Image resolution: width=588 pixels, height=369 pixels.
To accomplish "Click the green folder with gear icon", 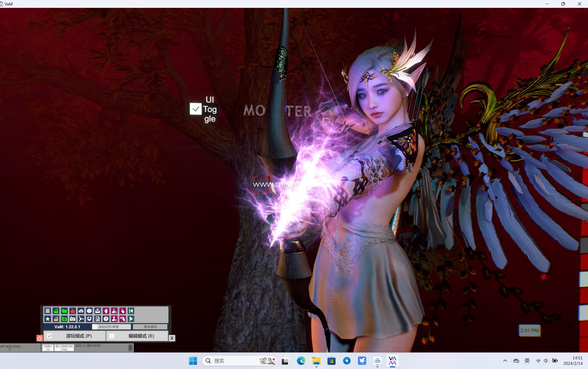I will 64,319.
